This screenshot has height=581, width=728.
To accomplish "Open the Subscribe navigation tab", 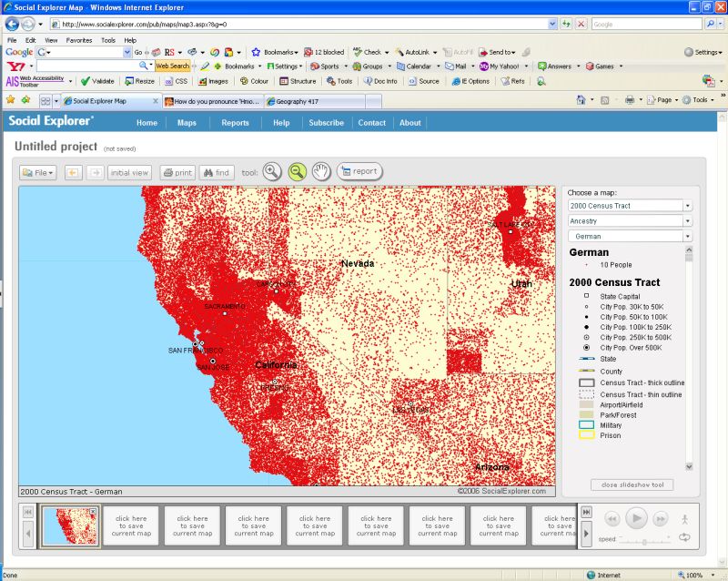I will click(327, 123).
